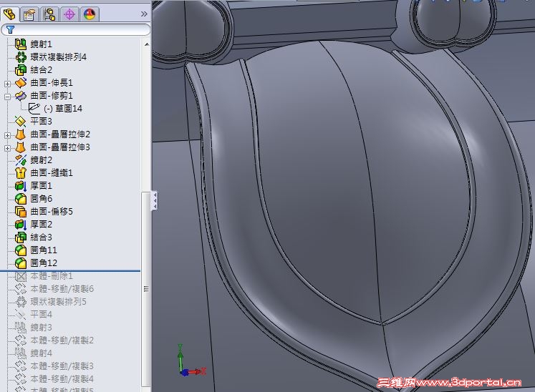Click the suppressed 鏡射4 feature row

click(34, 353)
